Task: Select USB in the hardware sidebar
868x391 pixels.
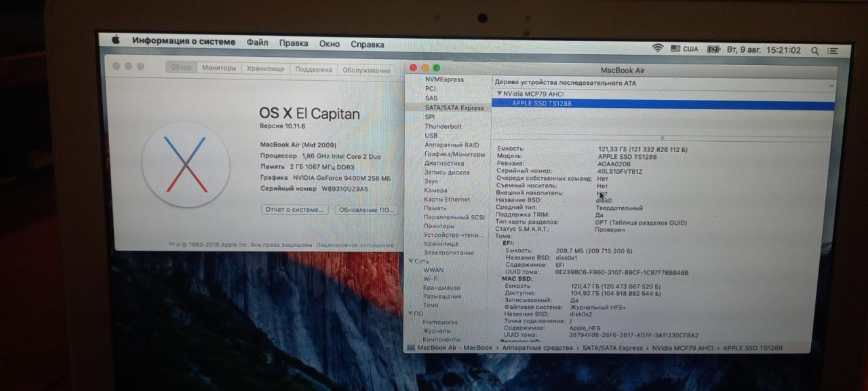Action: coord(431,135)
